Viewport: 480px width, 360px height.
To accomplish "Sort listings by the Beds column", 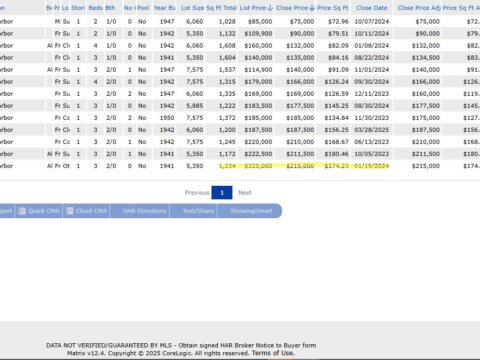I will [x=95, y=8].
